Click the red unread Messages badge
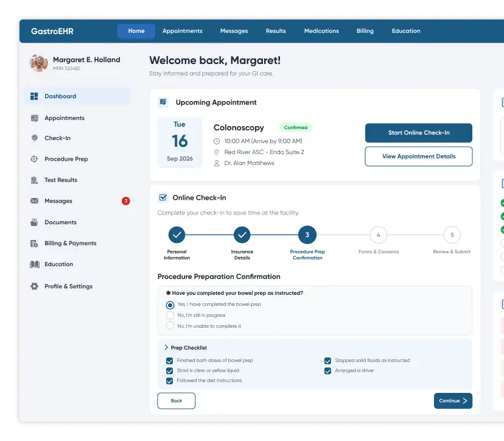 pyautogui.click(x=125, y=201)
